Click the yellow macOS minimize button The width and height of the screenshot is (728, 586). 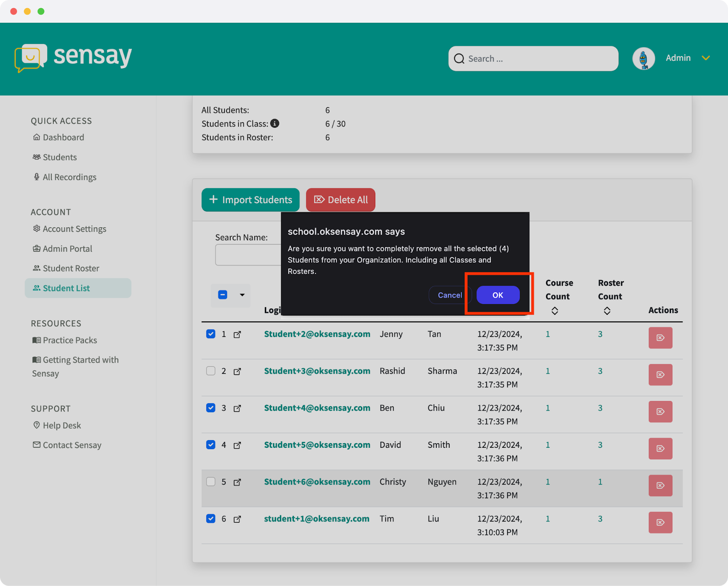pos(27,11)
